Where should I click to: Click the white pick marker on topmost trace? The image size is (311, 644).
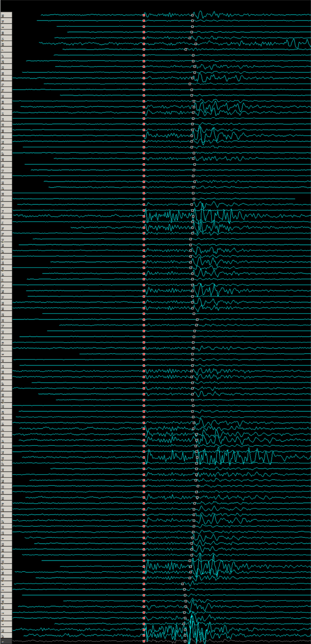point(193,15)
